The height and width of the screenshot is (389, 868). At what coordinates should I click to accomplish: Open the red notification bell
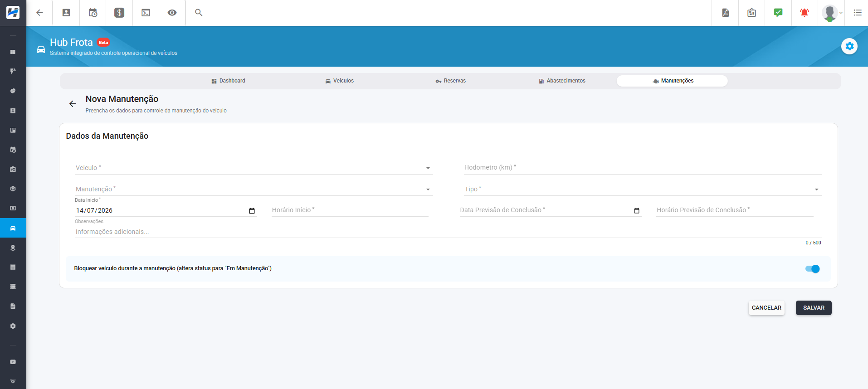pyautogui.click(x=805, y=13)
